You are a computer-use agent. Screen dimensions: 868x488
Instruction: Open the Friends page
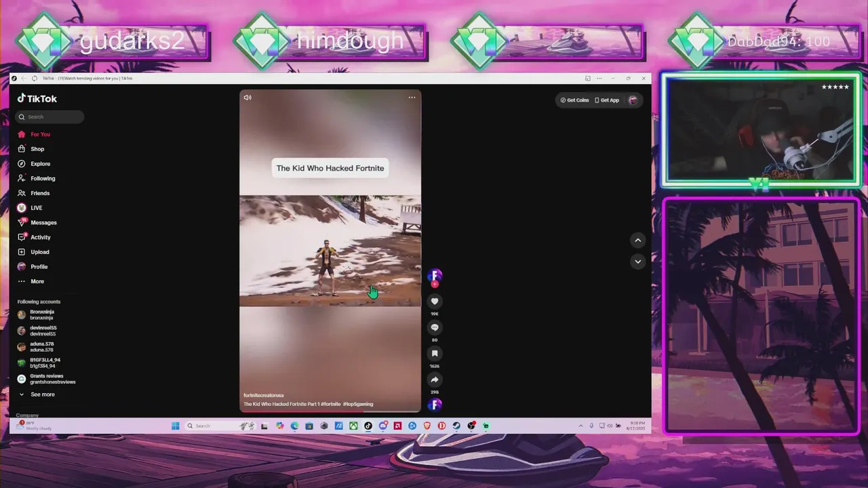tap(34, 193)
